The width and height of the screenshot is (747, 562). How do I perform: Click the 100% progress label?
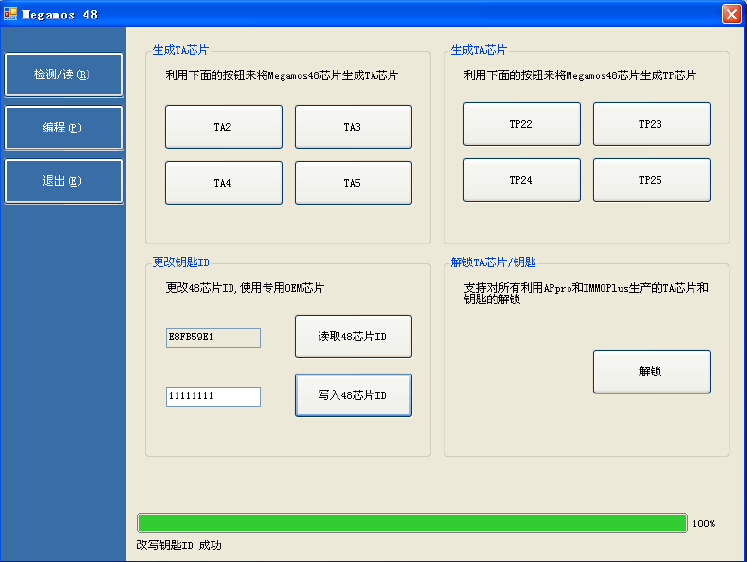(704, 523)
